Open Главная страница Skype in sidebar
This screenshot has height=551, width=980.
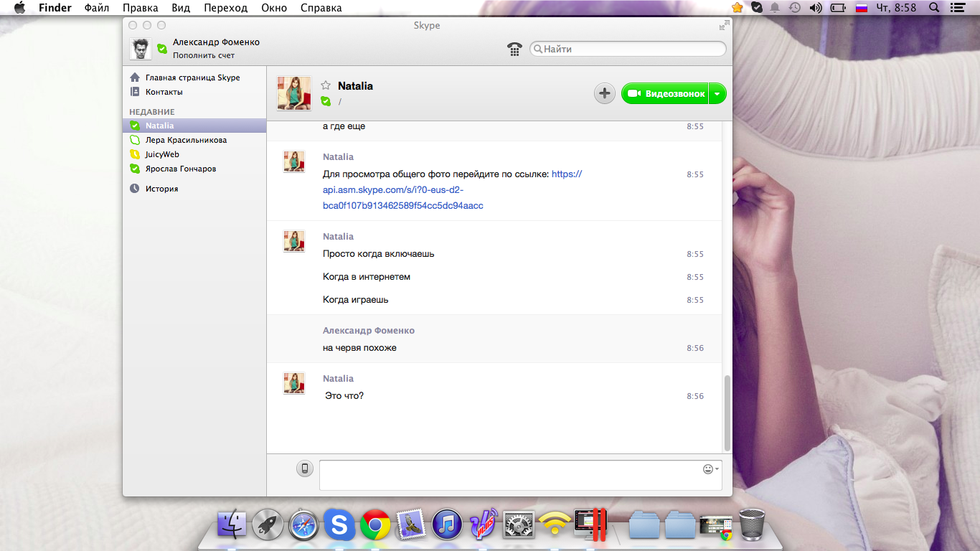point(194,77)
